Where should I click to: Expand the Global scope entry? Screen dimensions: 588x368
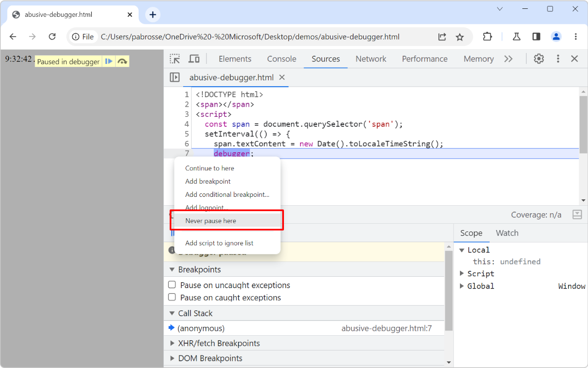(x=462, y=286)
